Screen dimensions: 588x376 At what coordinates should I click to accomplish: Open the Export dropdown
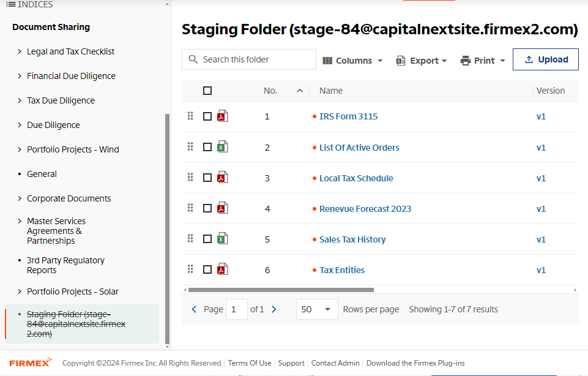tap(422, 61)
